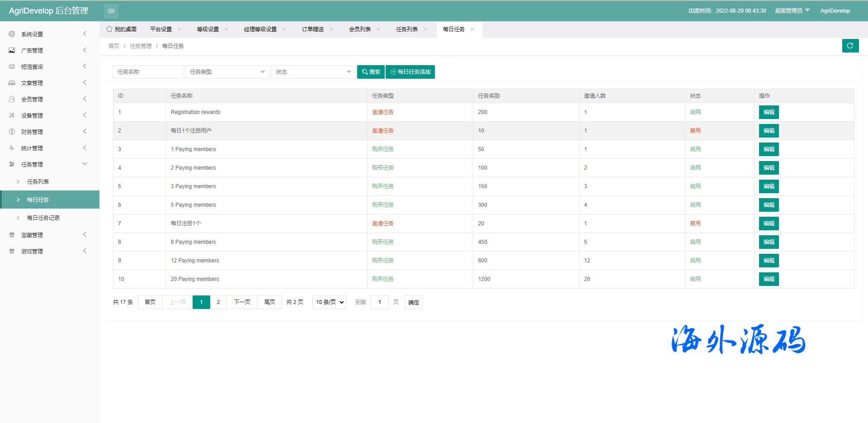Close the 会员列表 tab

tap(378, 29)
